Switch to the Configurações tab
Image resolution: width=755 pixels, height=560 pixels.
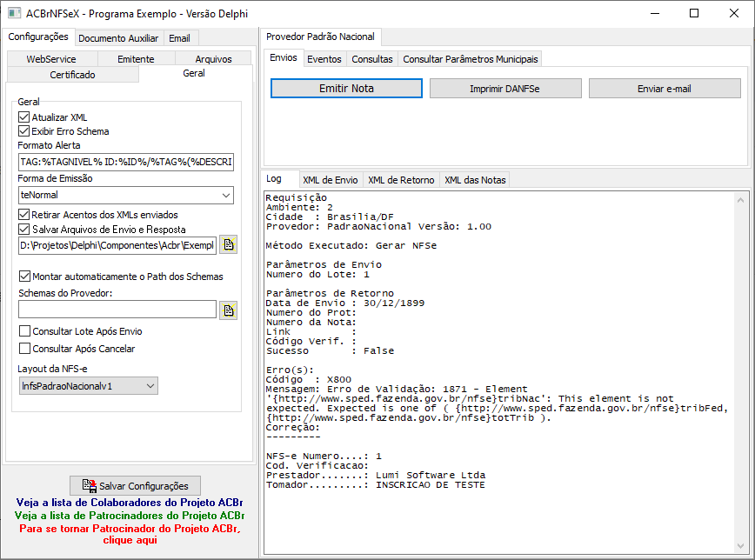[38, 37]
